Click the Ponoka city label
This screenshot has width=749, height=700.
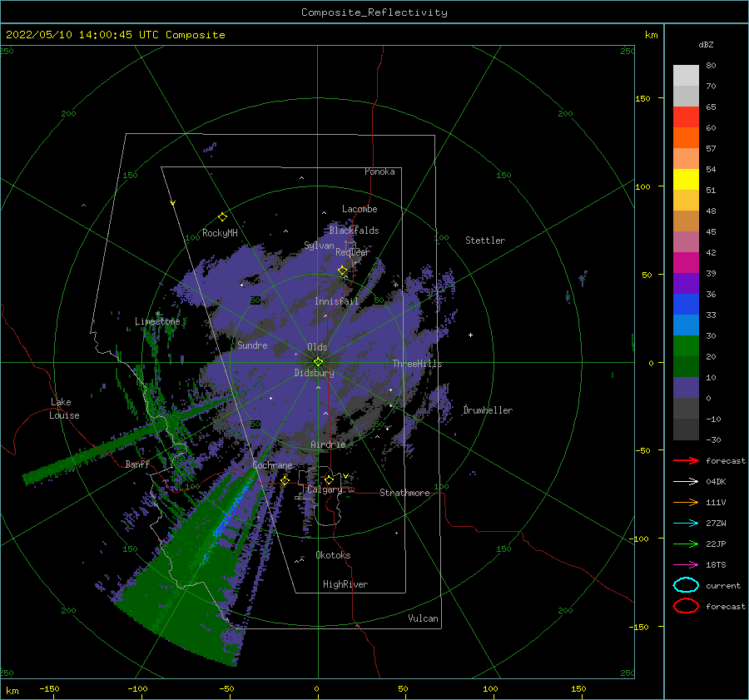coord(379,171)
